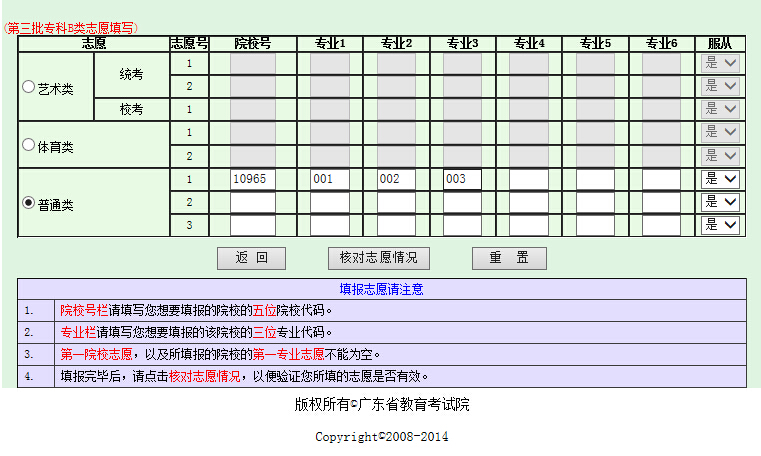Image resolution: width=761 pixels, height=456 pixels.
Task: Click the 核对志愿情况 button
Action: pyautogui.click(x=378, y=258)
